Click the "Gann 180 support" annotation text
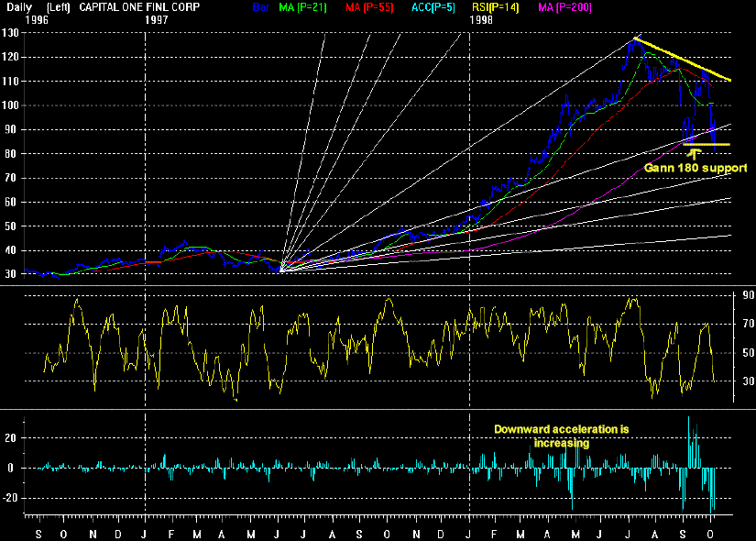 [696, 168]
